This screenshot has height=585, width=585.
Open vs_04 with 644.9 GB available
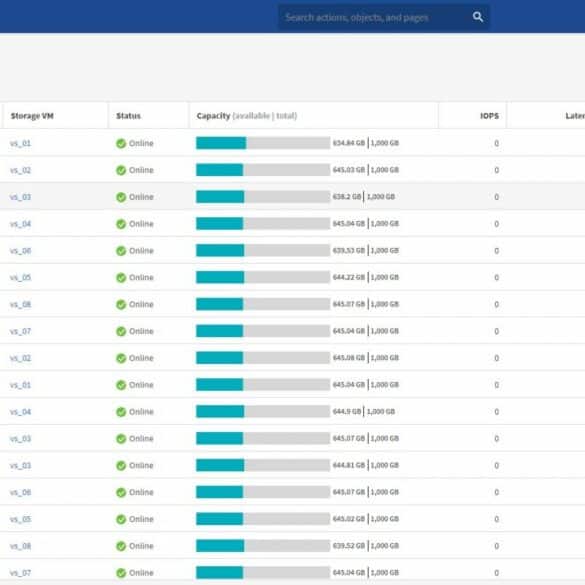pos(21,412)
